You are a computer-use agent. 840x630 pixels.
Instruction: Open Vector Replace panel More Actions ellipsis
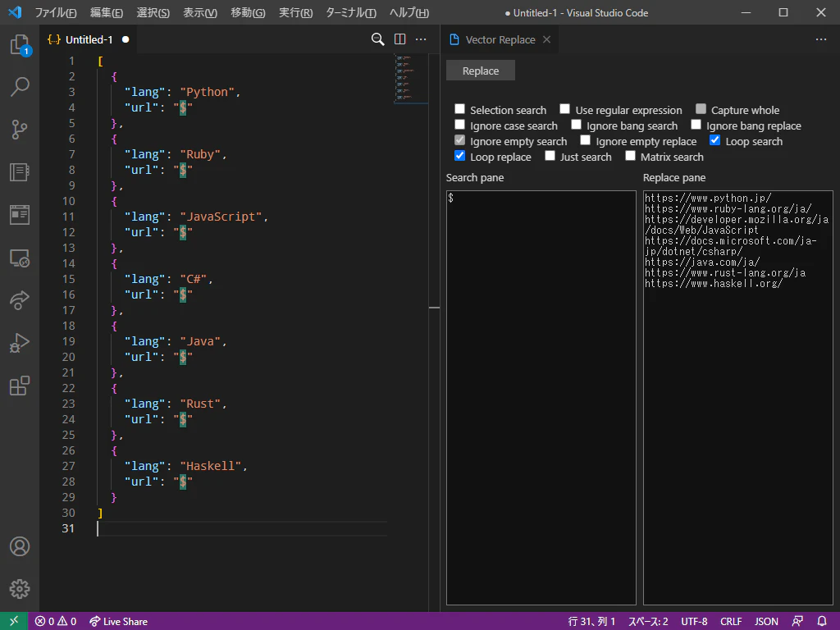[x=821, y=39]
